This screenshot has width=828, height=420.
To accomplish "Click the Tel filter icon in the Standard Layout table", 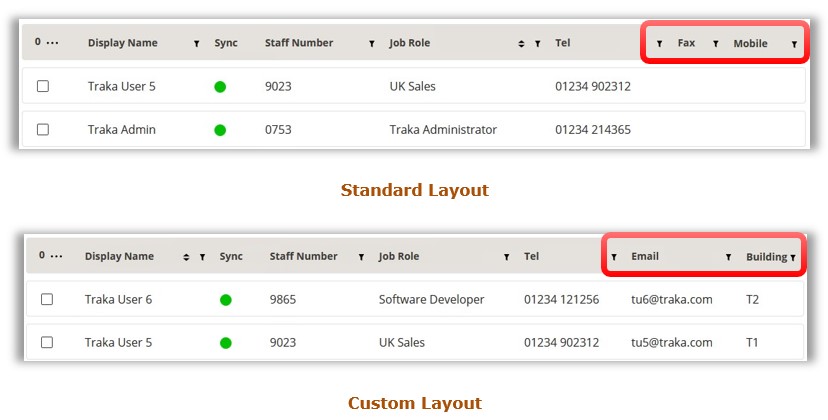I will pos(659,44).
